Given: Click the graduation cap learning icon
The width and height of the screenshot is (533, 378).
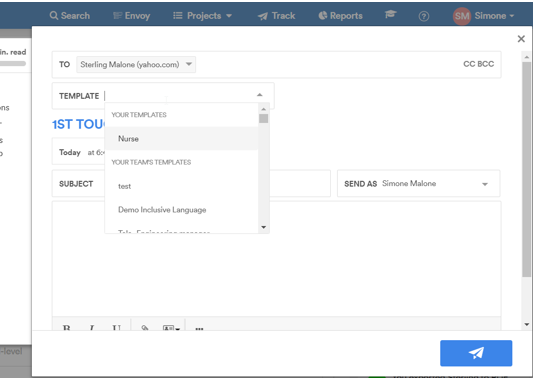Looking at the screenshot, I should [x=391, y=15].
